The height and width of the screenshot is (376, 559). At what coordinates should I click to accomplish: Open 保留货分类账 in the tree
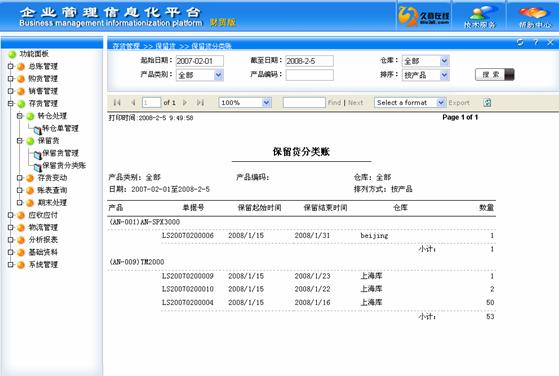pos(64,165)
